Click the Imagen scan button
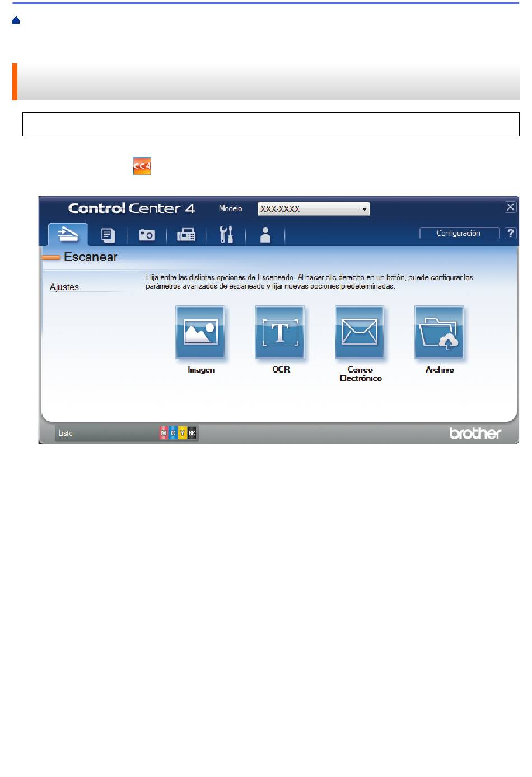The image size is (532, 777). [x=200, y=332]
